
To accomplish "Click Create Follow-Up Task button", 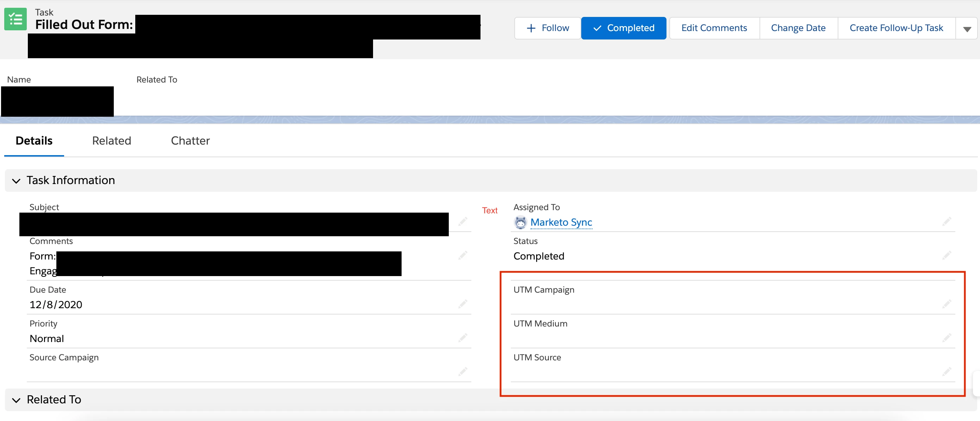I will point(896,28).
